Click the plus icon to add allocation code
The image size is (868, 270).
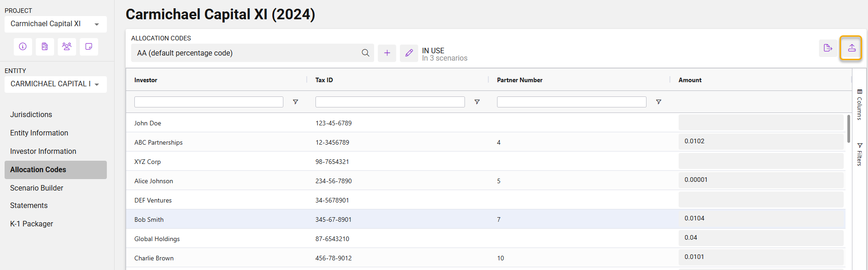(x=387, y=53)
